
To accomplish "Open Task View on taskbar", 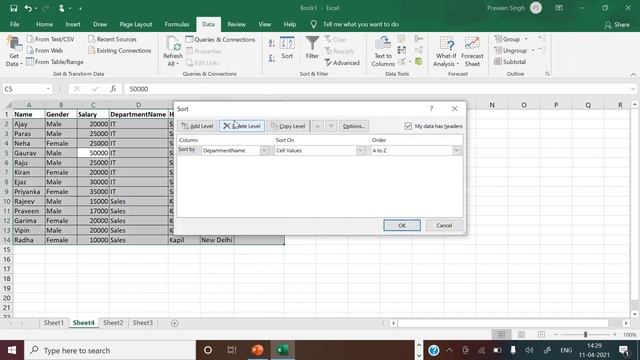I will coord(232,350).
